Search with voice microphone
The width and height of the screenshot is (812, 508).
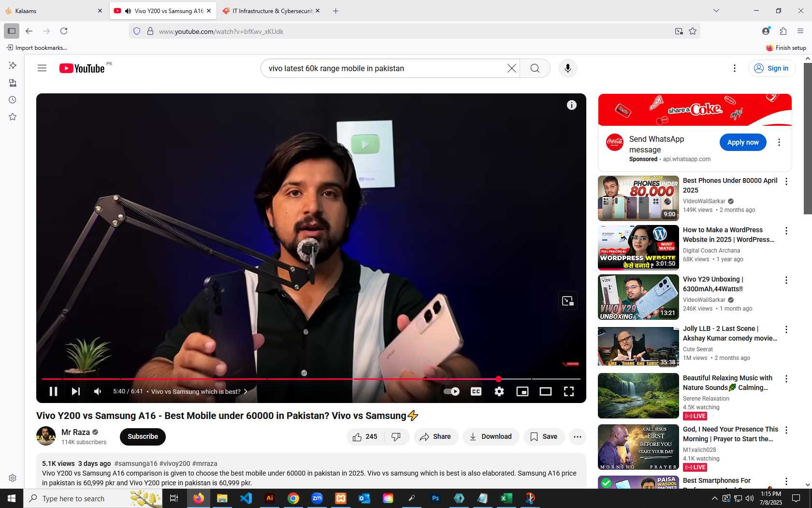coord(568,68)
